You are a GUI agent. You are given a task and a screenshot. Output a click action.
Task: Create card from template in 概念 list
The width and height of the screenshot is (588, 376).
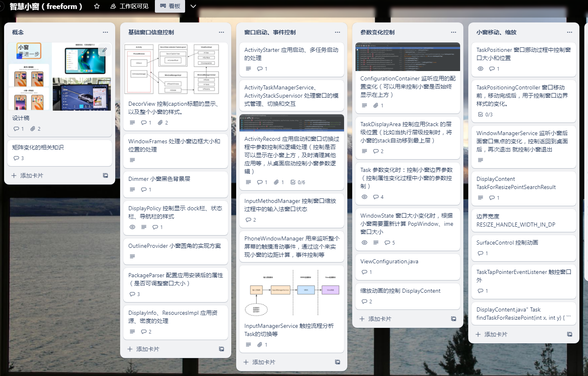(x=105, y=176)
